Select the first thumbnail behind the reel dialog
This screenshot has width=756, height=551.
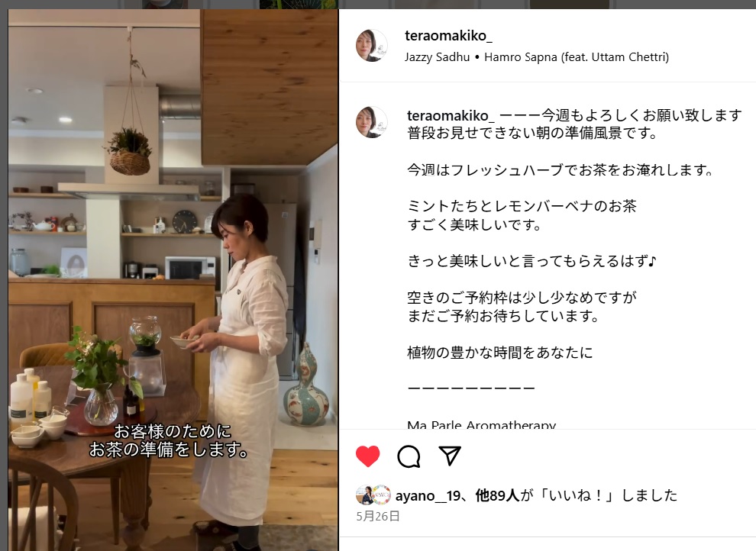(164, 5)
